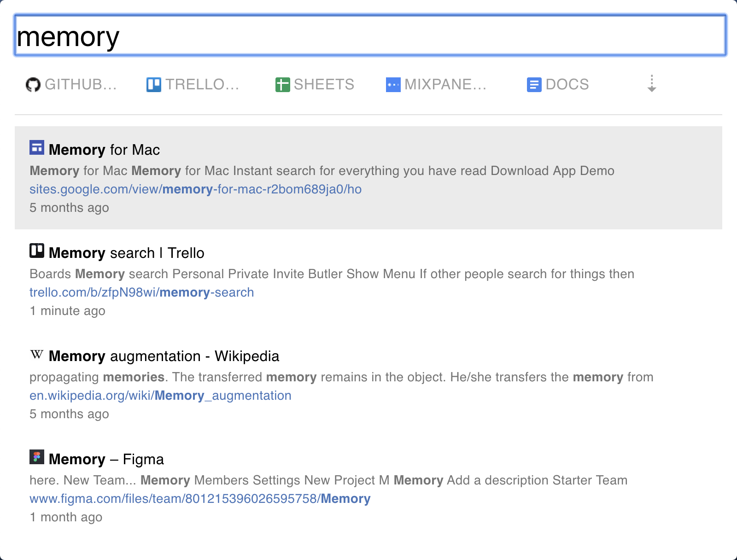Open the sites.google.com memory-for-mac link
This screenshot has width=737, height=560.
click(195, 189)
